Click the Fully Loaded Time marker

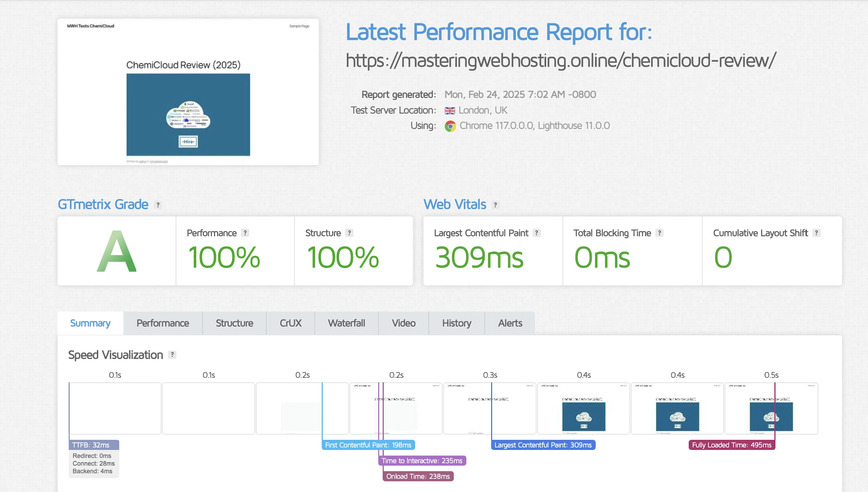732,445
